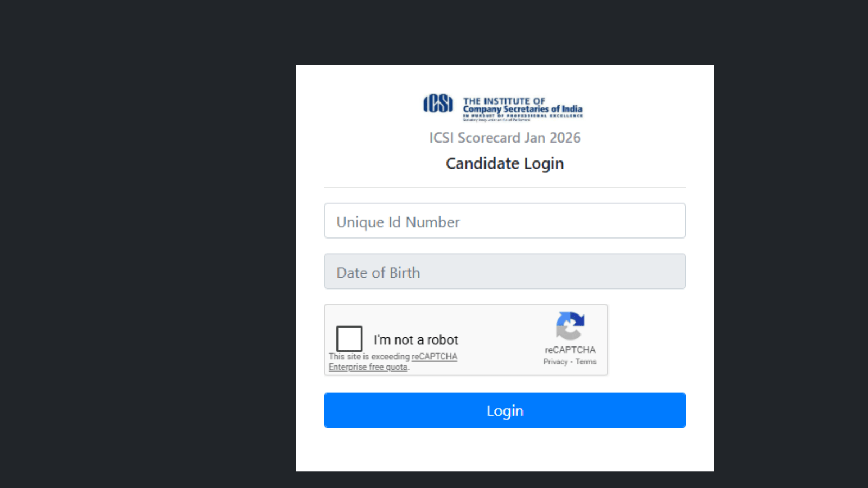Open the "Enterprise free quota" link

point(368,367)
